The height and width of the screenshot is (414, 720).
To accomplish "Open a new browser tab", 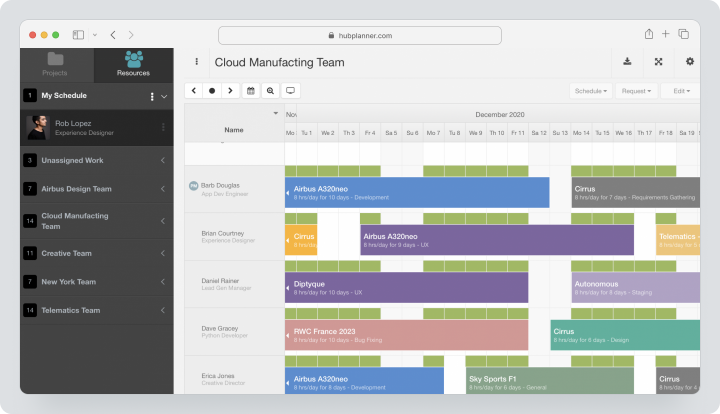I will [x=665, y=34].
